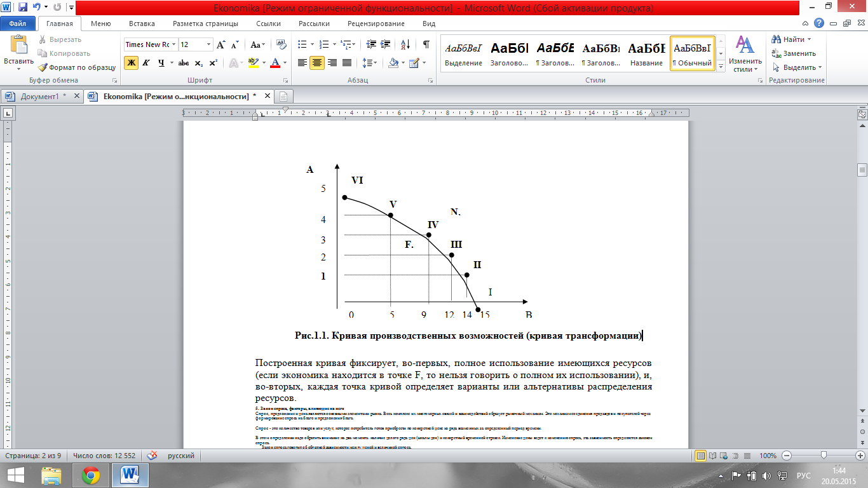Open the Ссылки ribbon tab
This screenshot has width=868, height=488.
pyautogui.click(x=269, y=24)
